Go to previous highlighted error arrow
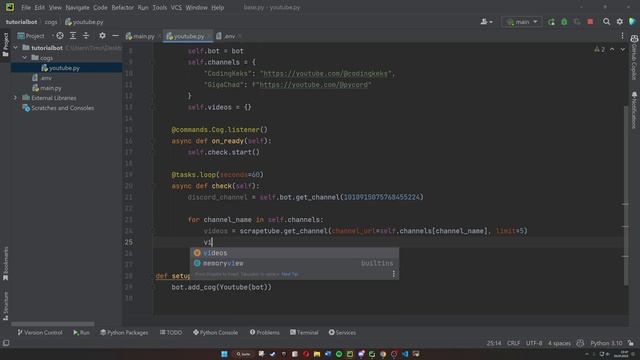The height and width of the screenshot is (360, 640). pyautogui.click(x=612, y=49)
